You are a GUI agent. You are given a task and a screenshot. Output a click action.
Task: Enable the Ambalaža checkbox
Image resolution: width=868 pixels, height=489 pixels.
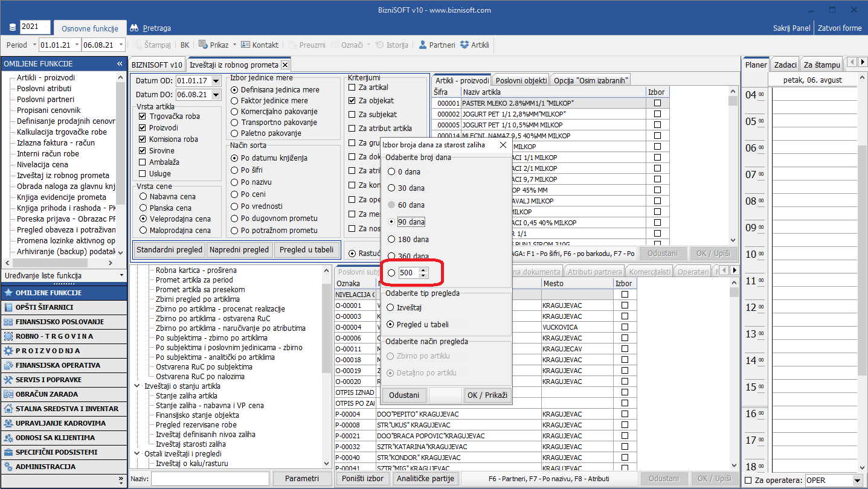[143, 162]
